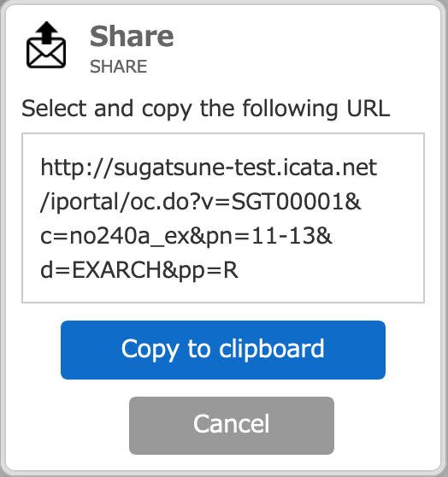Click the Share envelope icon
This screenshot has width=448, height=477.
click(x=46, y=44)
